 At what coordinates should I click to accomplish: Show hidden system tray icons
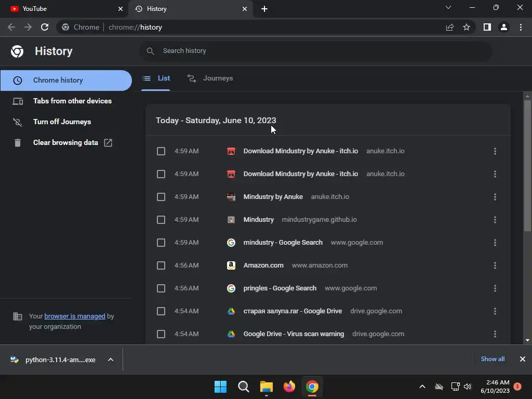422,387
